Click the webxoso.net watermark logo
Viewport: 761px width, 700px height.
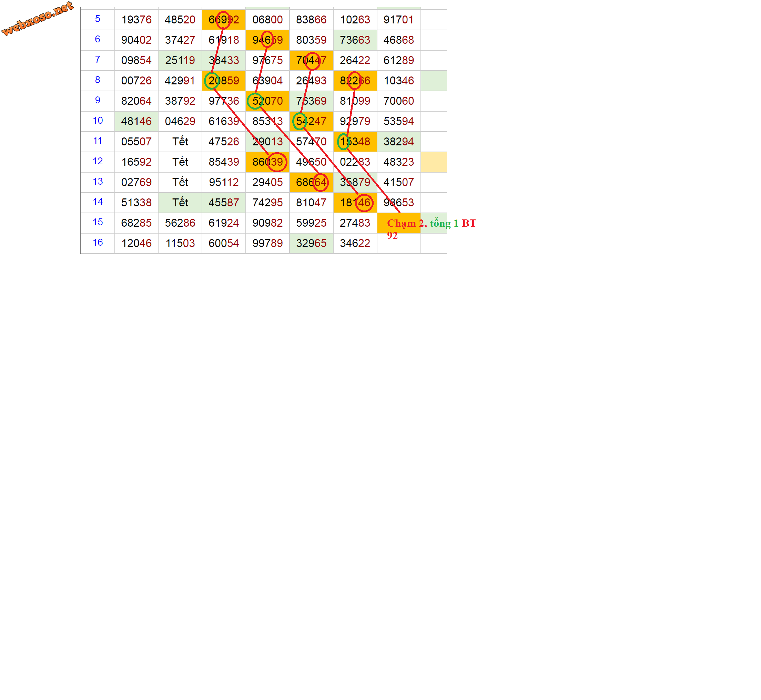tap(37, 18)
